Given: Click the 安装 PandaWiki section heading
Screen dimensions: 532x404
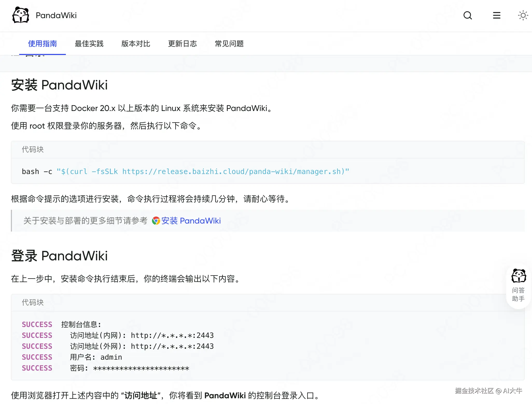Looking at the screenshot, I should point(59,85).
